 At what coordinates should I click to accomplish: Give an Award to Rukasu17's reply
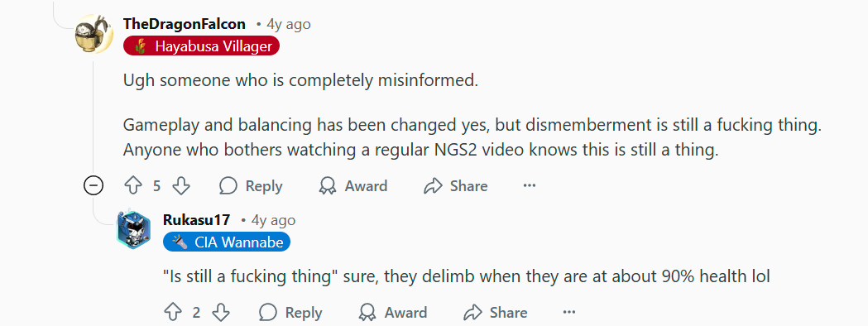393,312
